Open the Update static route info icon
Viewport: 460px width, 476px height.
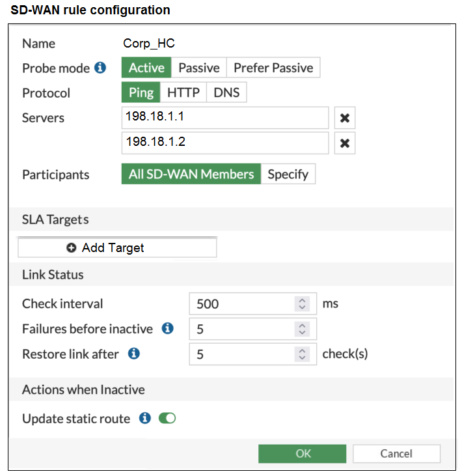[145, 418]
